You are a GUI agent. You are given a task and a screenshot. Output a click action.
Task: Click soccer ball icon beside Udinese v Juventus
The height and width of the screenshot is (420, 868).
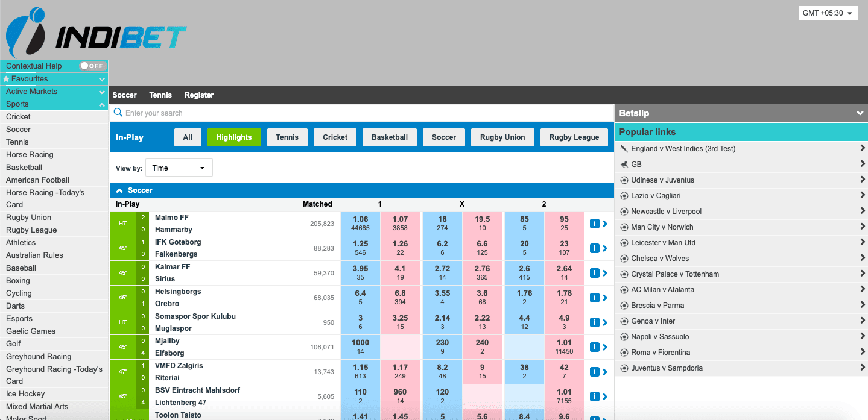[x=624, y=180]
